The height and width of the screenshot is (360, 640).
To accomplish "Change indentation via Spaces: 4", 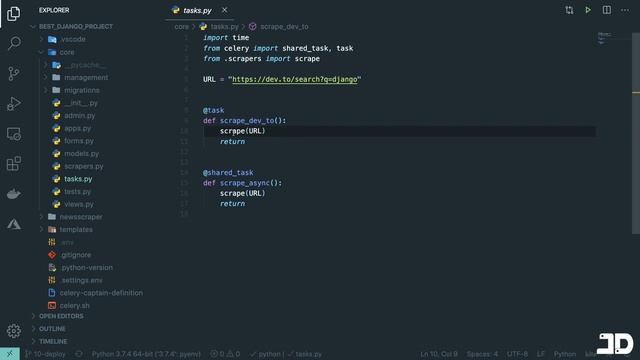I will point(482,354).
